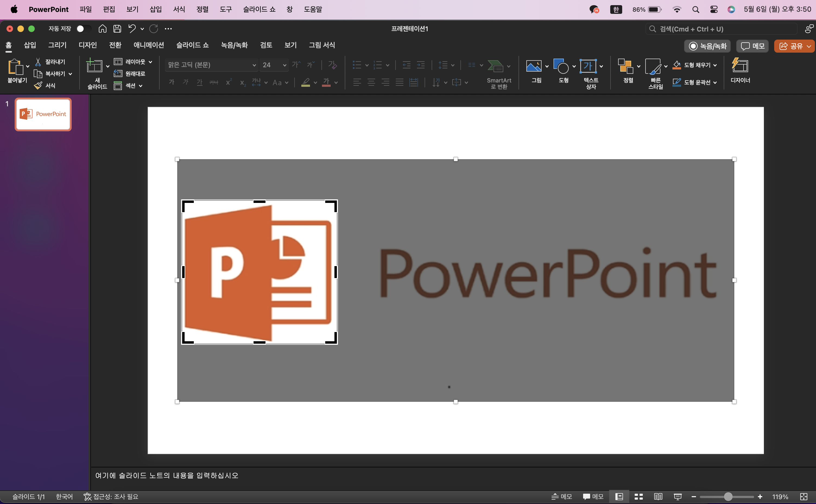Toggle superscript formatting
Image resolution: width=816 pixels, height=504 pixels.
point(228,82)
